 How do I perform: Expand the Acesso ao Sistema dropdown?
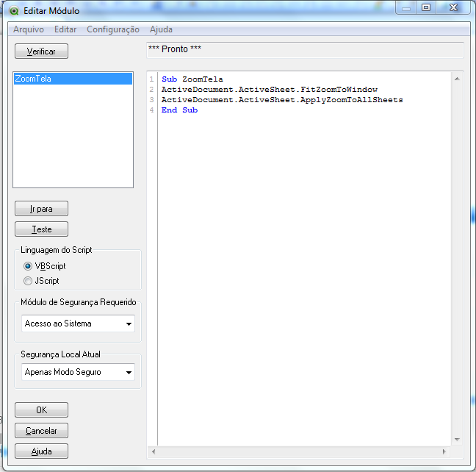click(x=129, y=323)
